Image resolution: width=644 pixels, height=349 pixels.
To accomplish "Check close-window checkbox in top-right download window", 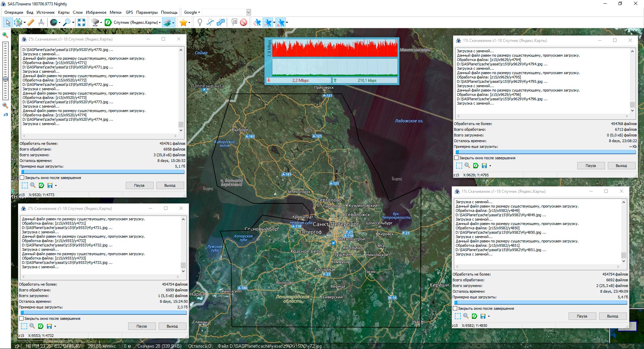I will click(456, 158).
